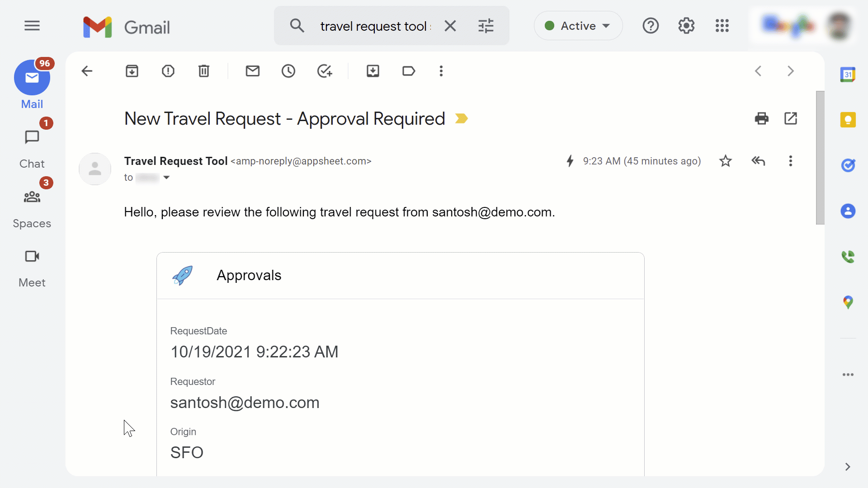Click the report spam icon
The width and height of the screenshot is (868, 488).
[x=168, y=71]
